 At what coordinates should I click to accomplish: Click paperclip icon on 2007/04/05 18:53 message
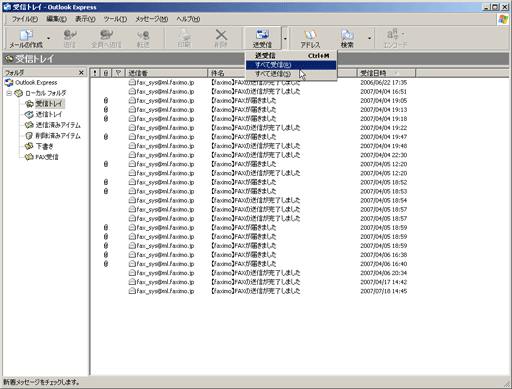(106, 191)
